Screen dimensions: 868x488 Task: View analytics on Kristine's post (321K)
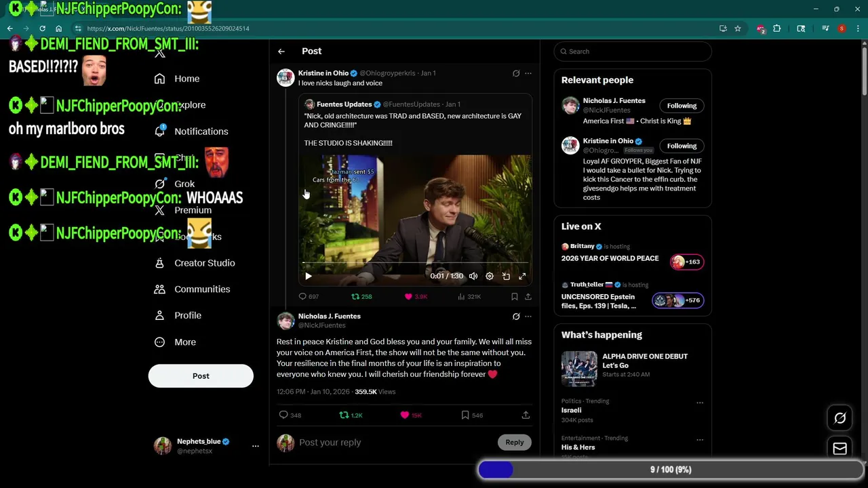click(469, 296)
